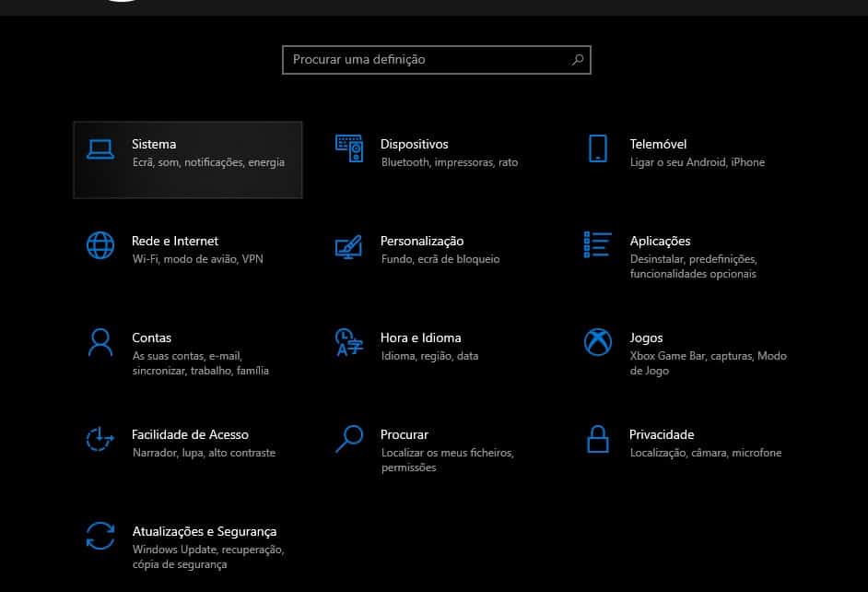Viewport: 868px width, 592px height.
Task: Click the Aplicações list icon
Action: pos(598,244)
